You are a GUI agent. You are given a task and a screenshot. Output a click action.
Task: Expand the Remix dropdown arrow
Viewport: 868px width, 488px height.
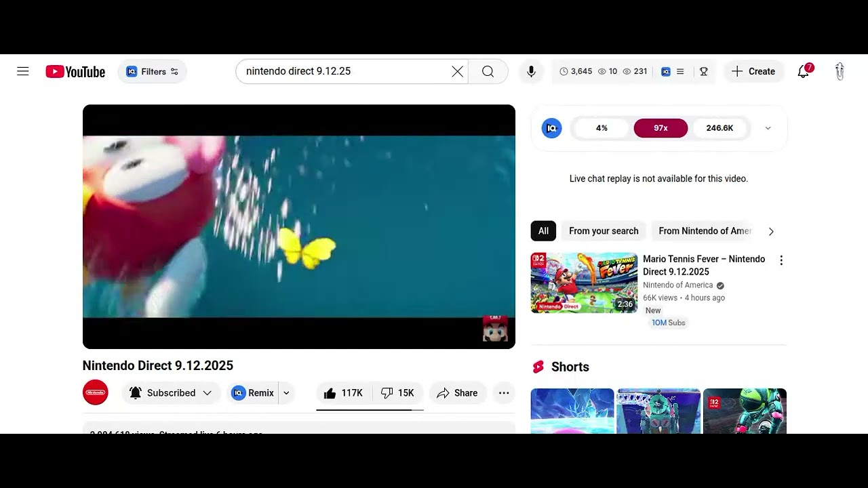[x=286, y=393]
